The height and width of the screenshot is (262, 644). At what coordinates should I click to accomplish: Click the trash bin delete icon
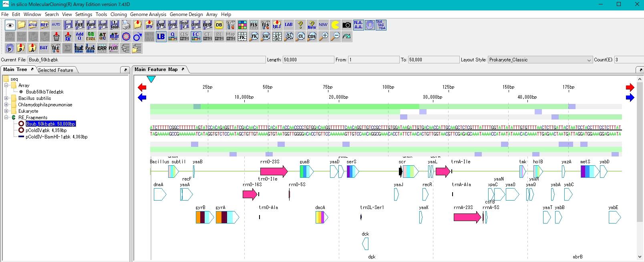pos(56,37)
